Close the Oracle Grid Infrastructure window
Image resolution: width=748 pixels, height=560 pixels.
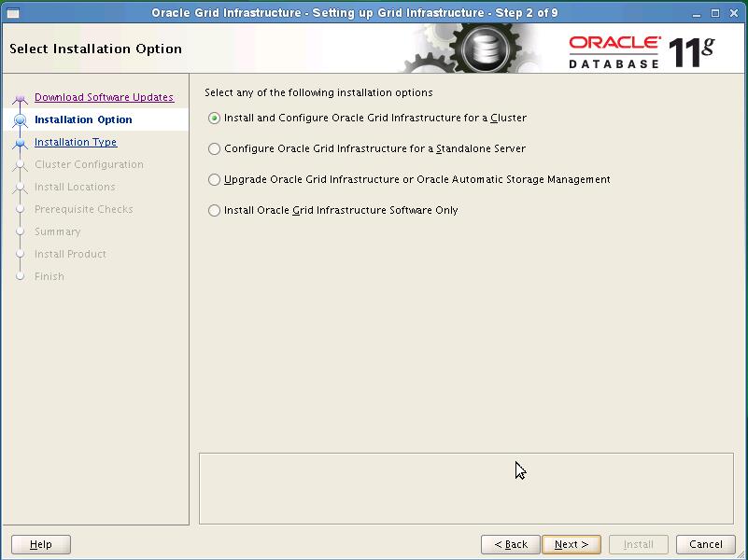[x=734, y=13]
